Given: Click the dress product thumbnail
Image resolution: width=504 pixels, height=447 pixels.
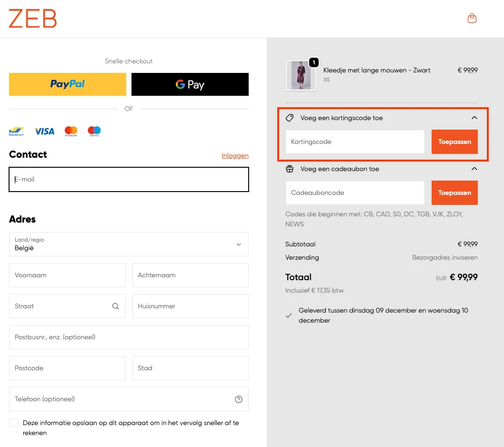Looking at the screenshot, I should pos(301,75).
